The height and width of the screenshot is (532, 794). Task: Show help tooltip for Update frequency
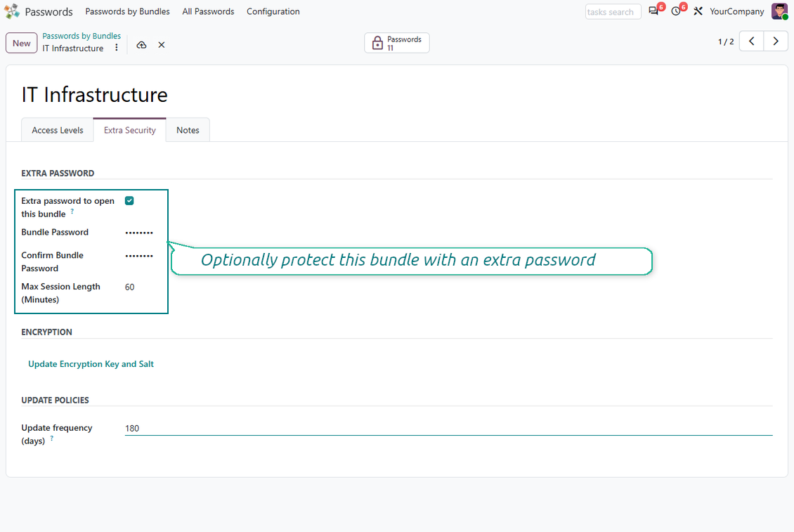pos(52,439)
